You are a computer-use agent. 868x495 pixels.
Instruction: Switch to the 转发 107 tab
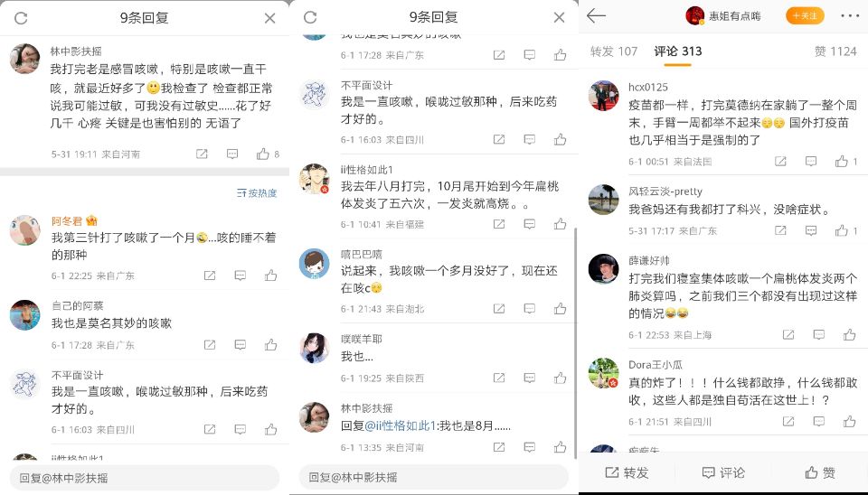coord(613,51)
